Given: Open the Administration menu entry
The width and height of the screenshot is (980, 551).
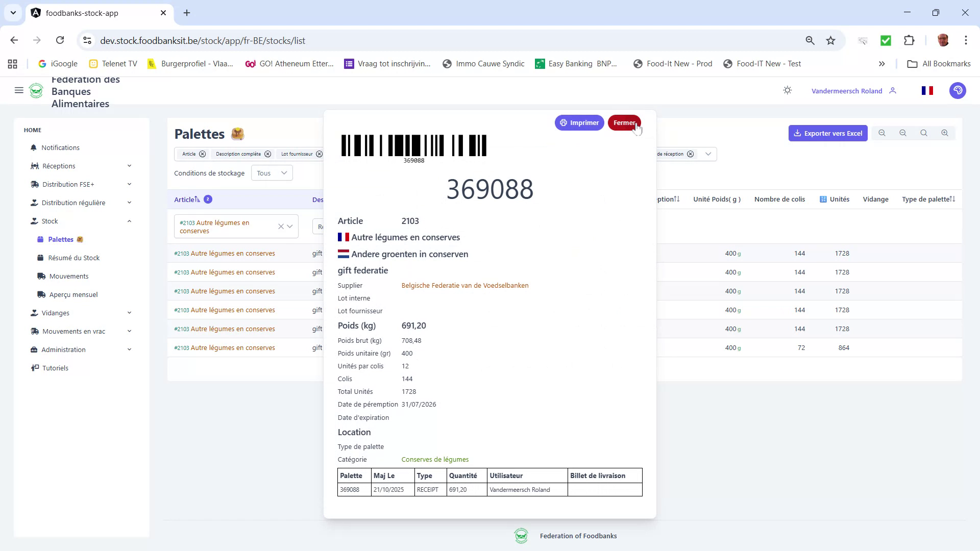Looking at the screenshot, I should 63,349.
